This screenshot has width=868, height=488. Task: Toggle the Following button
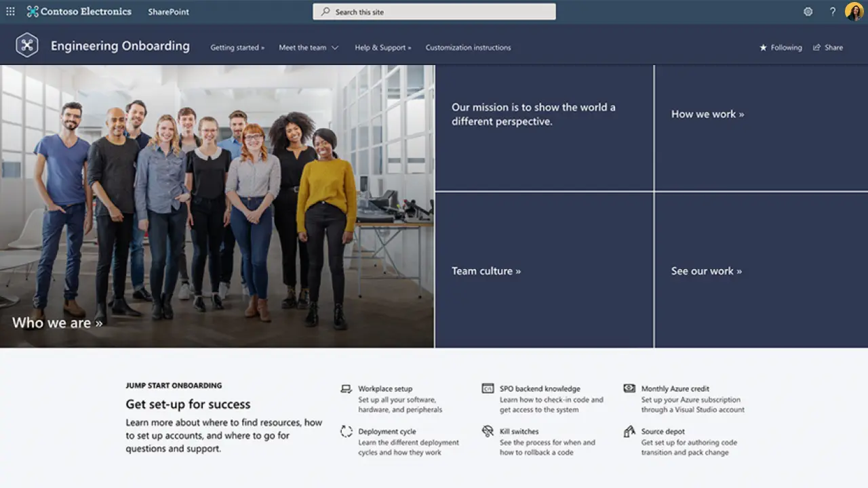(x=781, y=47)
